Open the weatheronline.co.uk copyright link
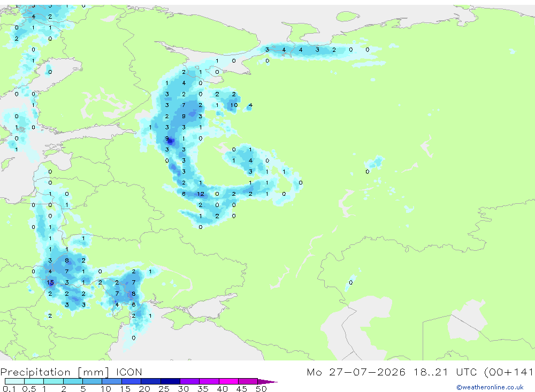The image size is (535, 392). [490, 387]
